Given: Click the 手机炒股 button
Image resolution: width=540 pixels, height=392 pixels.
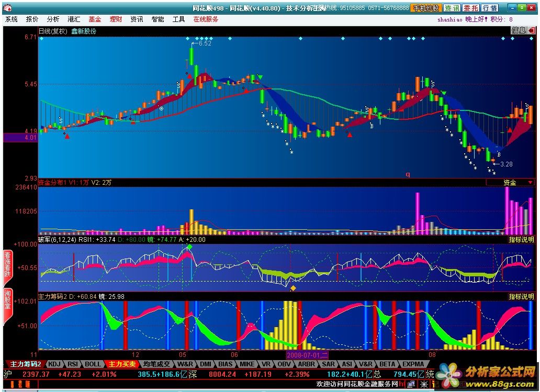Looking at the screenshot, I should click(x=426, y=8).
